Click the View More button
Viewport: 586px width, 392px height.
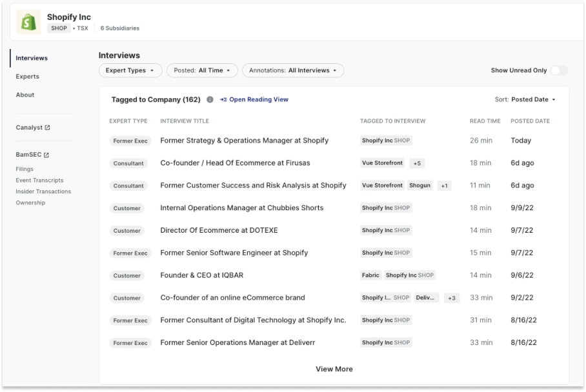(334, 369)
